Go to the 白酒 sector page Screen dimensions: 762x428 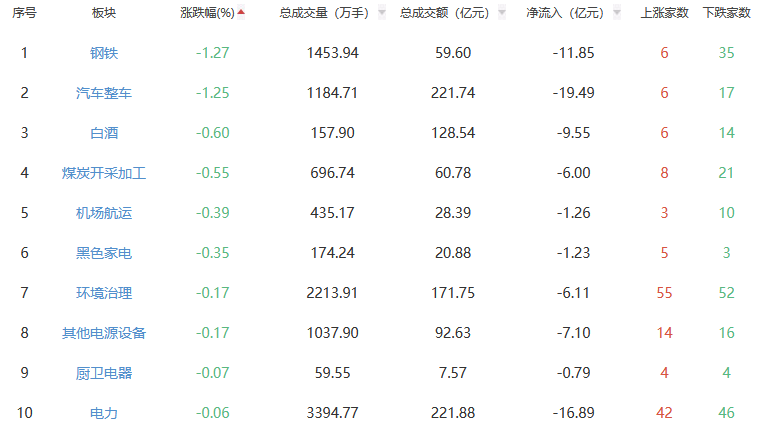103,133
